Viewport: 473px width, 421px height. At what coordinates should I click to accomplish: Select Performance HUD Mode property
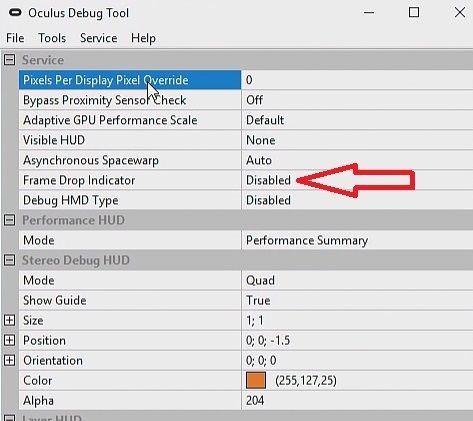coord(130,240)
